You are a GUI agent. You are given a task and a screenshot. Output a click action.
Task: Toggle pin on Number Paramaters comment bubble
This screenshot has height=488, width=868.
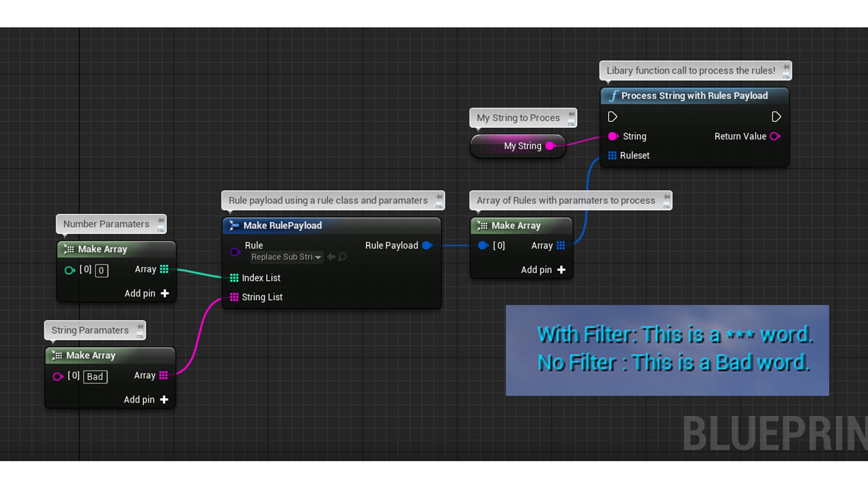point(160,221)
